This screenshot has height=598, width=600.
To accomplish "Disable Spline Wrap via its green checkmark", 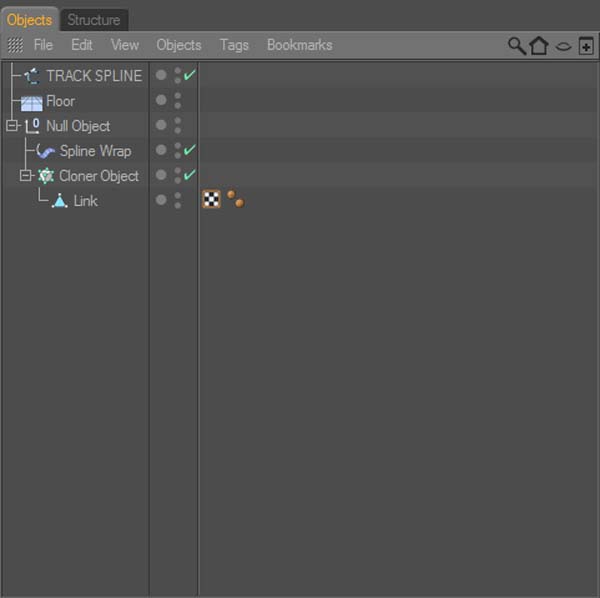I will pos(190,150).
